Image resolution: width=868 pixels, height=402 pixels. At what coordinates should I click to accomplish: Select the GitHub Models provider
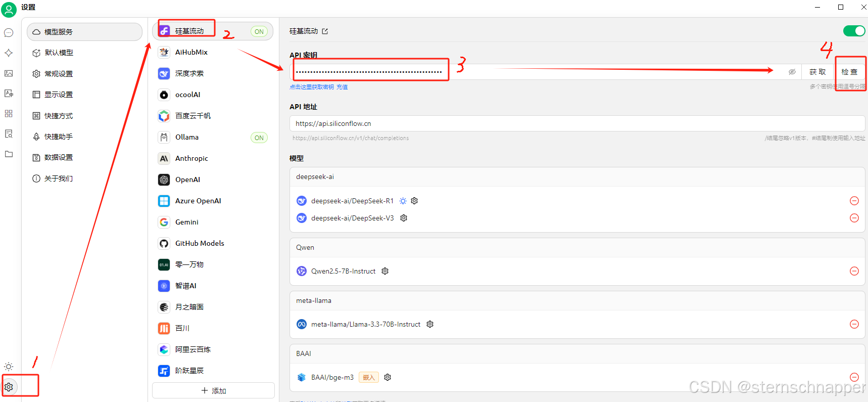point(213,243)
